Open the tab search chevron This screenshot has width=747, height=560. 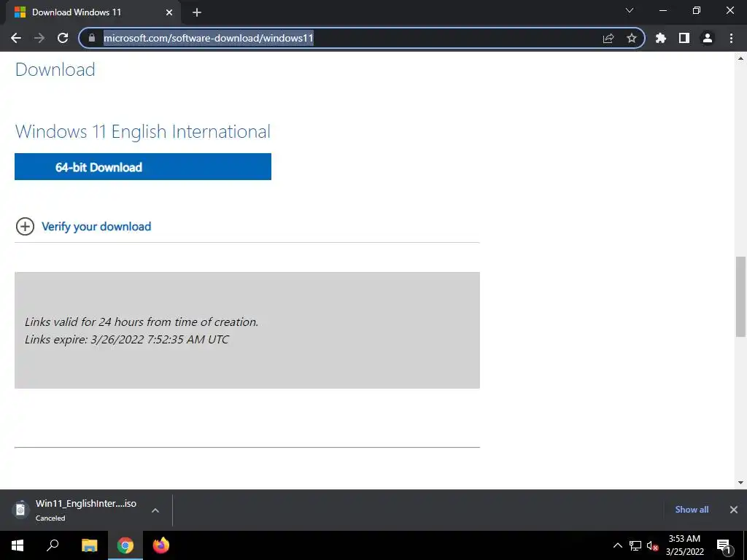pos(630,10)
